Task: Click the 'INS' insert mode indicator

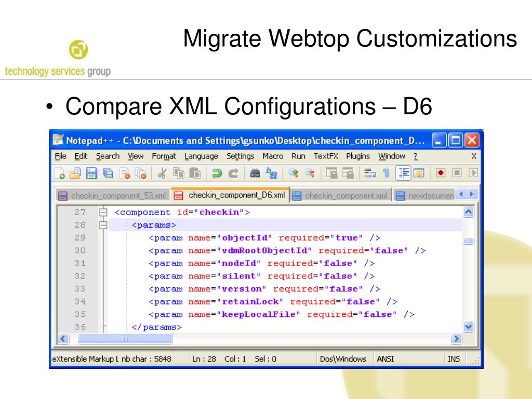Action: click(x=454, y=359)
